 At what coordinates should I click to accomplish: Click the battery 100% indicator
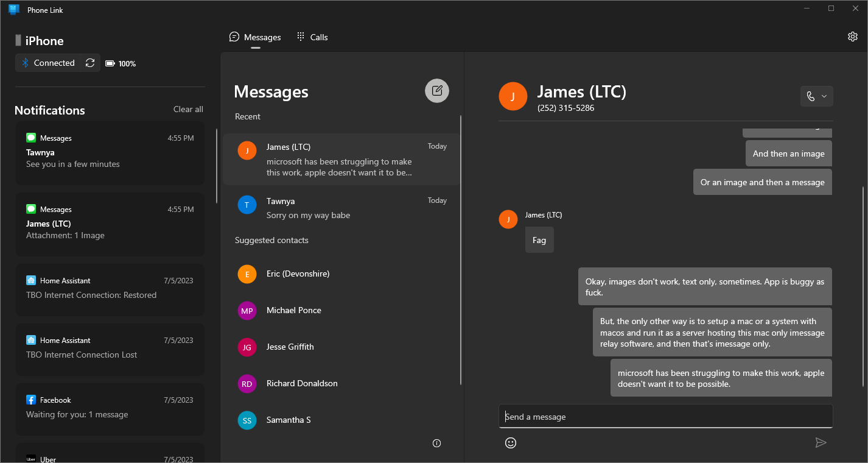tap(121, 63)
